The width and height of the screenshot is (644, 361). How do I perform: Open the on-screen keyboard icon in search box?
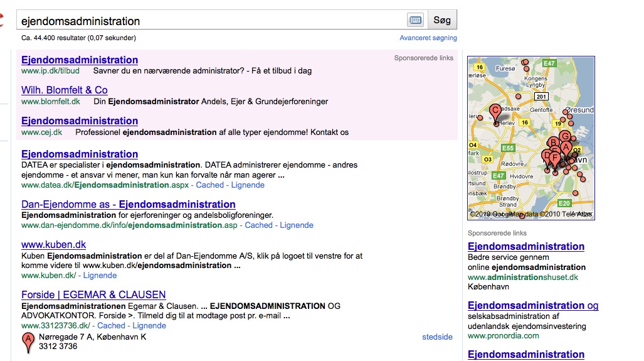415,19
